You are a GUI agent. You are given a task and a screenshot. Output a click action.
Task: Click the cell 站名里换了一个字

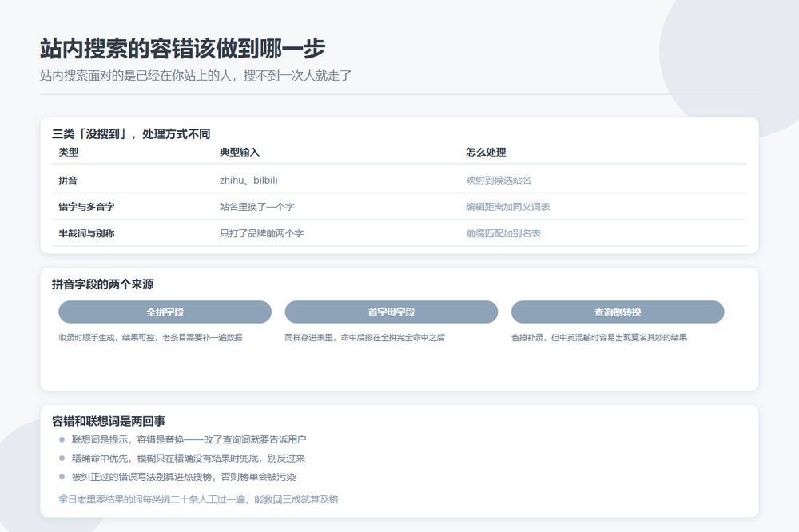256,207
